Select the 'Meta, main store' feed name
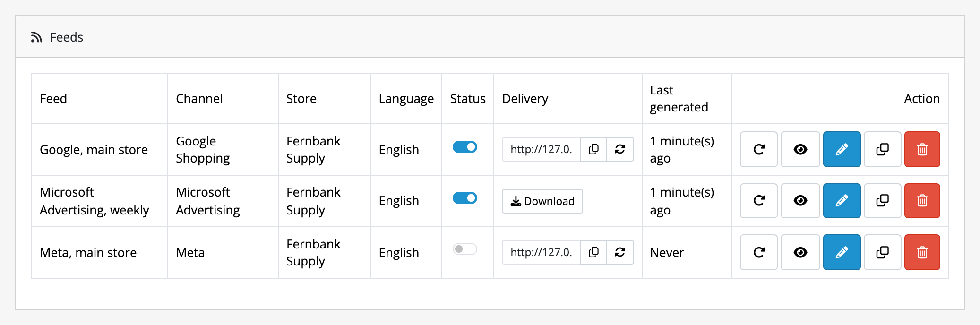Viewport: 980px width, 325px height. (x=88, y=253)
